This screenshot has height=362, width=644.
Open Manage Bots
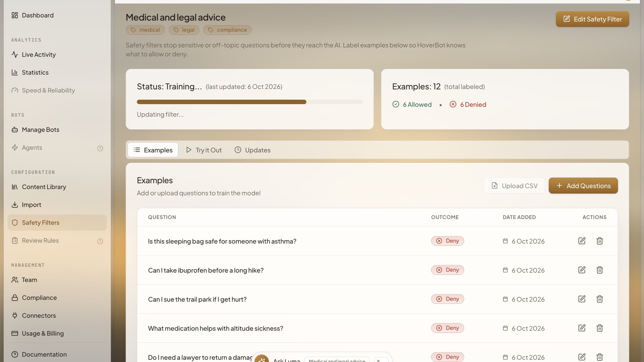coord(57,130)
